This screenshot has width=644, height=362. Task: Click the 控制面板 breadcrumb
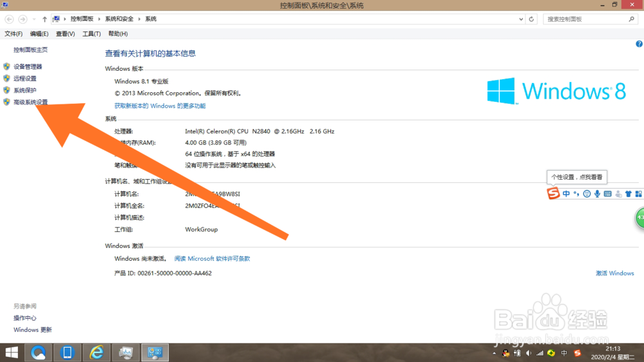(82, 19)
